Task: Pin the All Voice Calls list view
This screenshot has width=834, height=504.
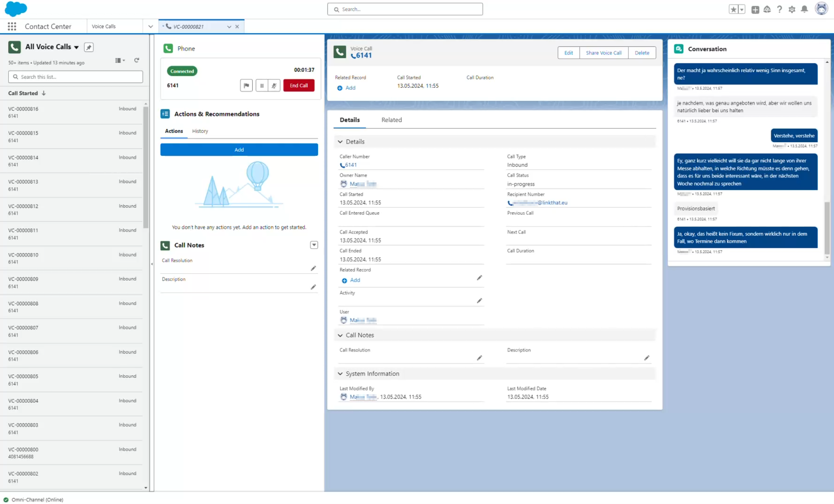Action: click(89, 47)
